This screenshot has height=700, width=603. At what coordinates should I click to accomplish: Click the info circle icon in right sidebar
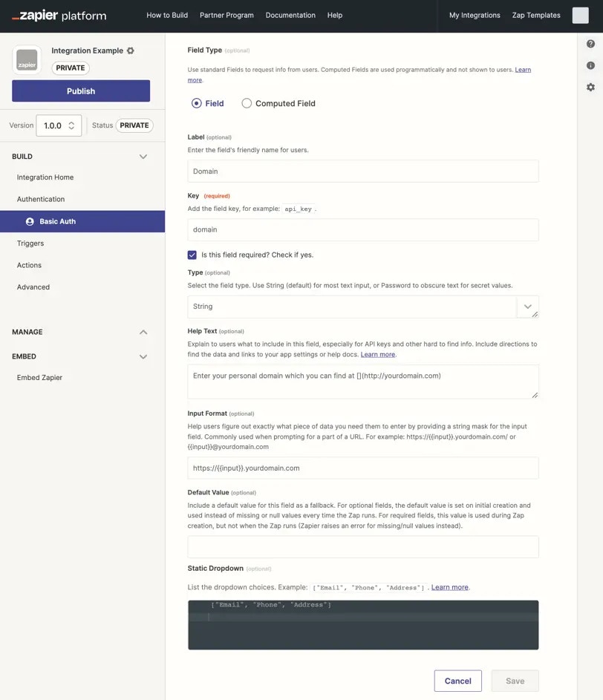tap(590, 65)
